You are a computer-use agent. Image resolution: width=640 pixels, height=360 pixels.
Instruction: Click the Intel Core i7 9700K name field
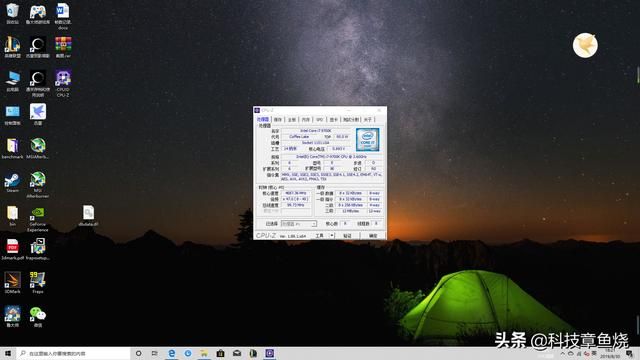[316, 131]
